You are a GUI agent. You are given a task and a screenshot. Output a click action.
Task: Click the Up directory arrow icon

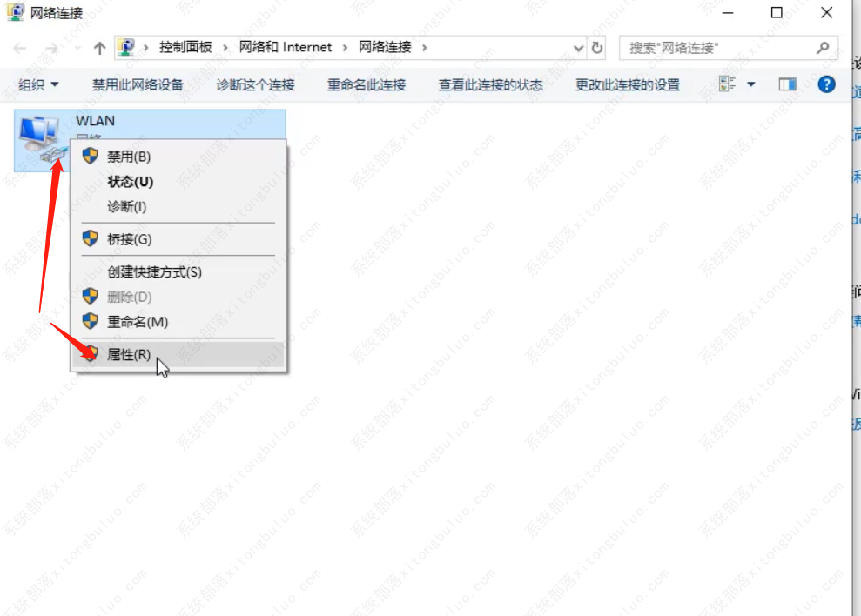click(x=99, y=48)
